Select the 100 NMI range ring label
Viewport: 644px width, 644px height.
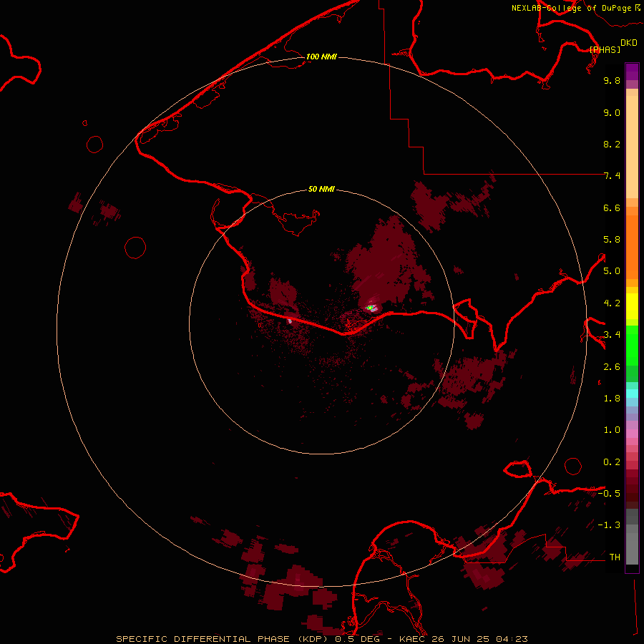(321, 57)
